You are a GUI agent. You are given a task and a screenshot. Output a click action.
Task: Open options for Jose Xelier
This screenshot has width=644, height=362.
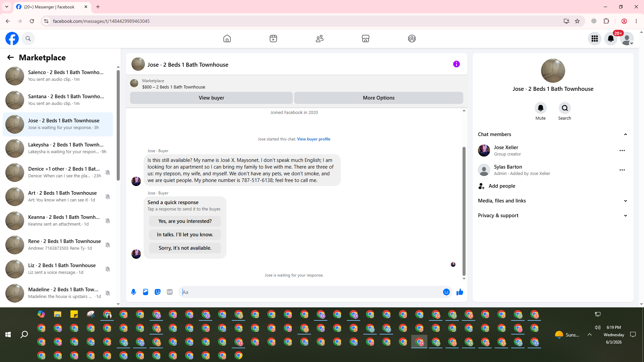pyautogui.click(x=622, y=150)
